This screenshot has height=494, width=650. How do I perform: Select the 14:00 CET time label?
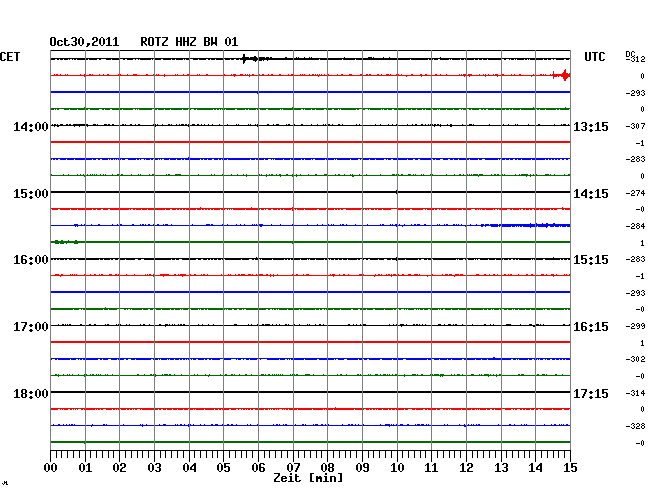pos(31,126)
